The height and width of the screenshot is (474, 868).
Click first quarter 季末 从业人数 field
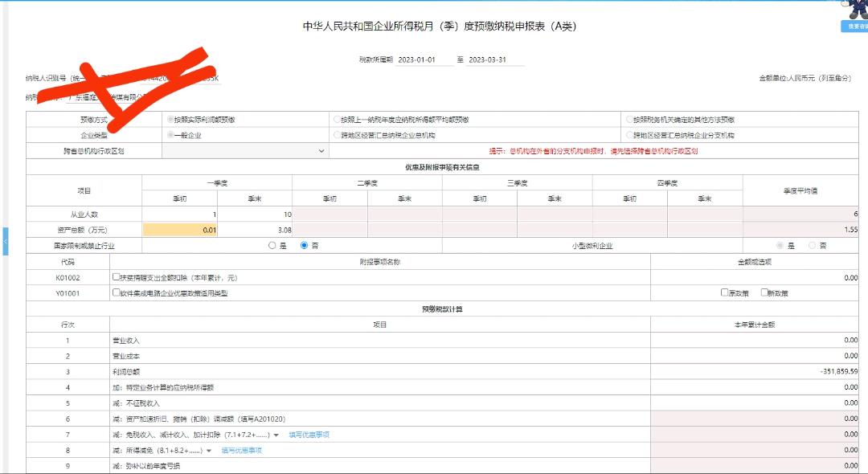[x=255, y=214]
